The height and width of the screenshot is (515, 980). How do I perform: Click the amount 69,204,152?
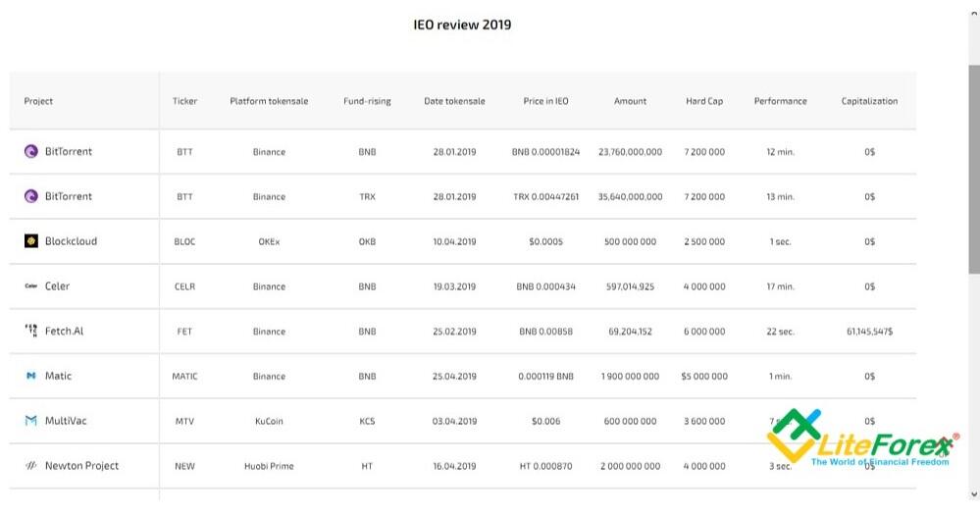point(630,332)
